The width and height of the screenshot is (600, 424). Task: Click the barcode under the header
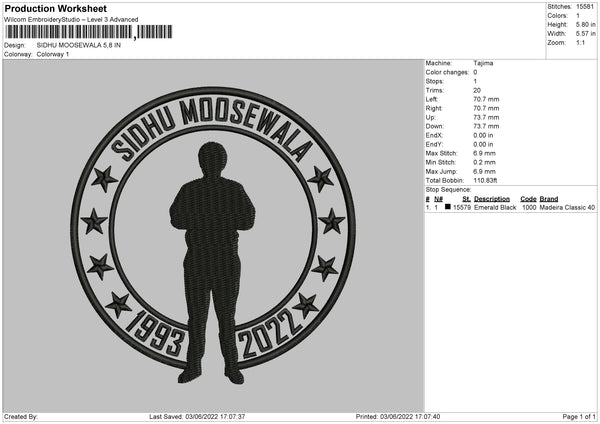coord(89,32)
